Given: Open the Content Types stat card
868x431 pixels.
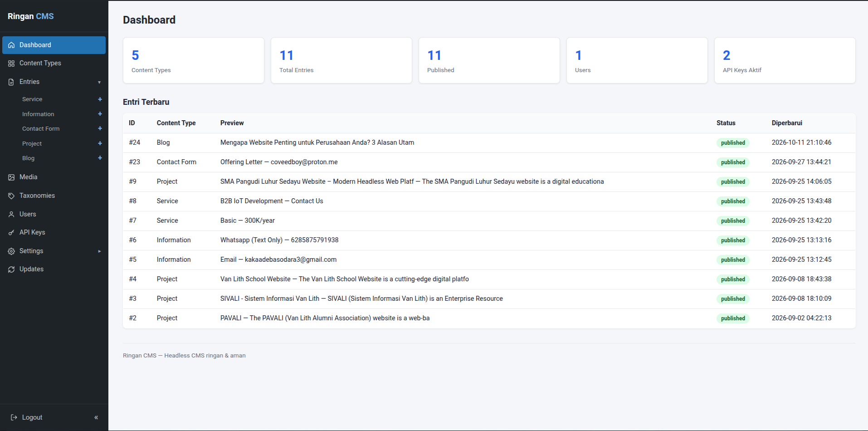Looking at the screenshot, I should pos(194,60).
